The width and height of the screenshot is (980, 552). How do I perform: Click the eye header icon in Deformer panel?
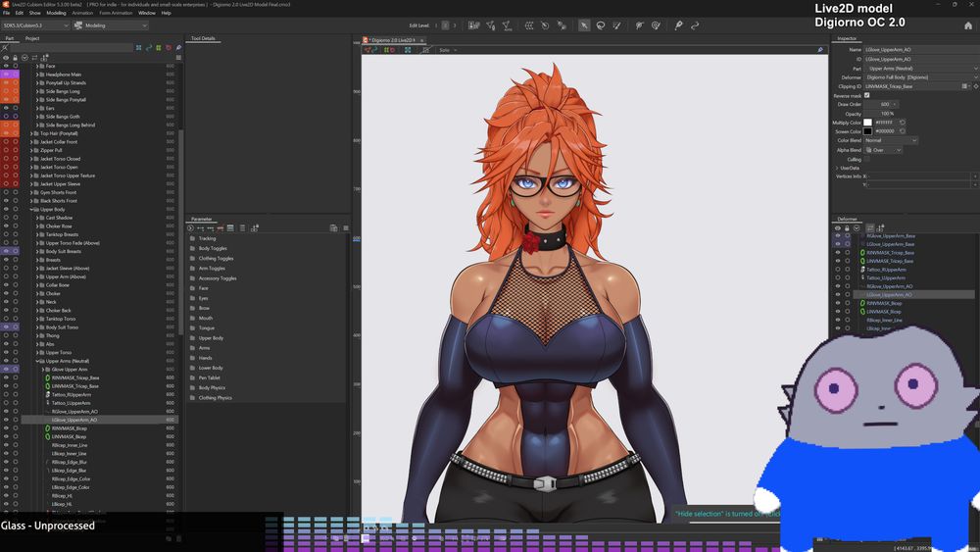click(838, 228)
